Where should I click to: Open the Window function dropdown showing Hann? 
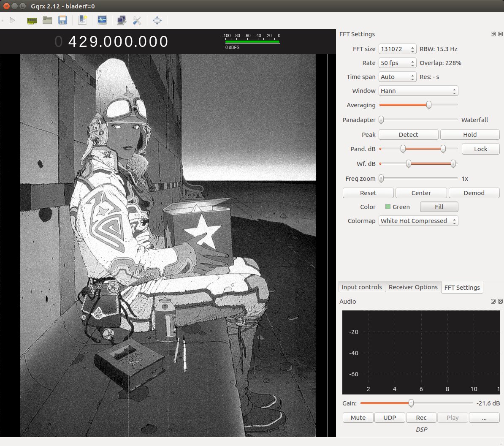(x=418, y=91)
